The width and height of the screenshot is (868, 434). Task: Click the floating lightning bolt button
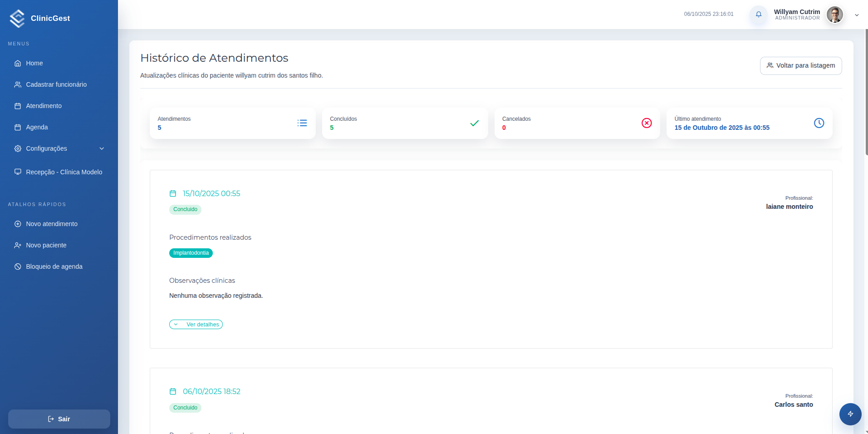[x=850, y=414]
